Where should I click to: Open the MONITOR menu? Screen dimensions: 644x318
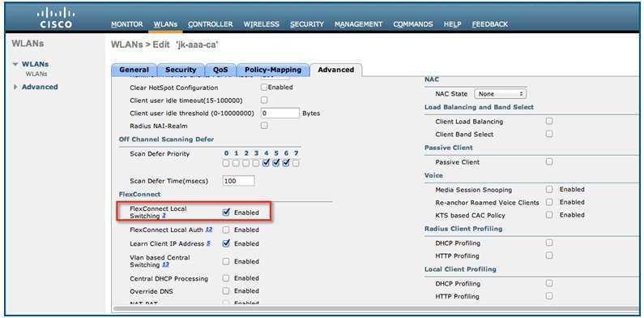pyautogui.click(x=127, y=24)
